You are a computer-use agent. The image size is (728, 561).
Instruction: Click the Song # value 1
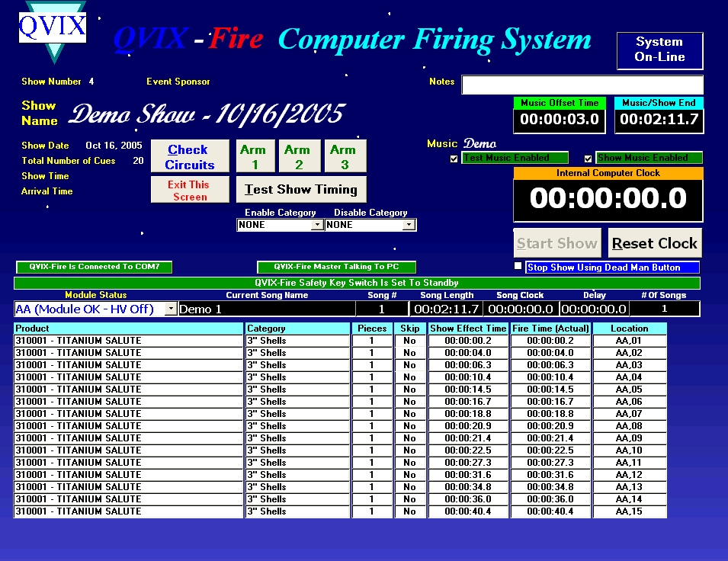pyautogui.click(x=382, y=309)
